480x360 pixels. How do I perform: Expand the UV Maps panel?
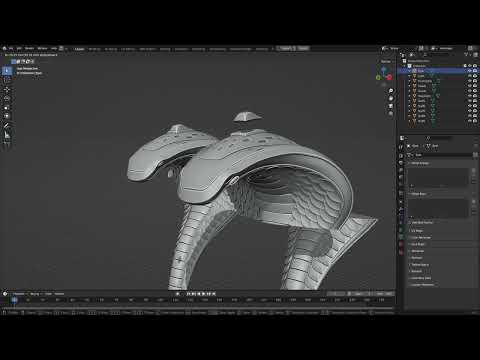(x=417, y=230)
